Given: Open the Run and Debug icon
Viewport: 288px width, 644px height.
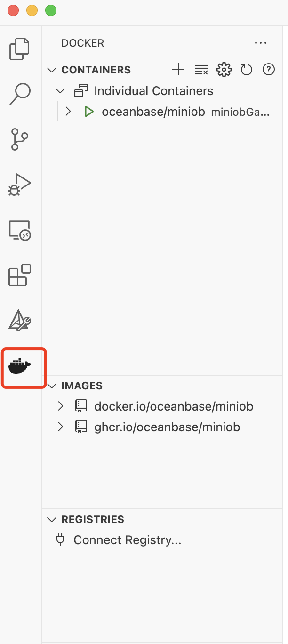Looking at the screenshot, I should tap(19, 184).
